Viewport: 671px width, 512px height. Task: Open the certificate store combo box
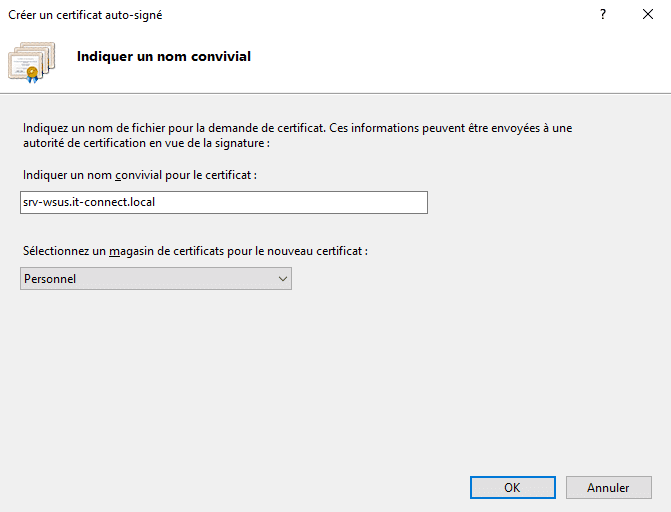(x=156, y=279)
